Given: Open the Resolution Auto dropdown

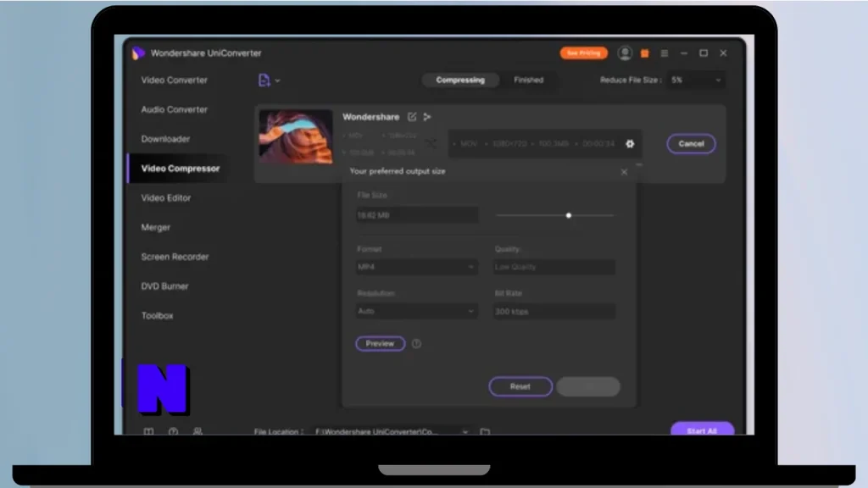Looking at the screenshot, I should point(416,311).
